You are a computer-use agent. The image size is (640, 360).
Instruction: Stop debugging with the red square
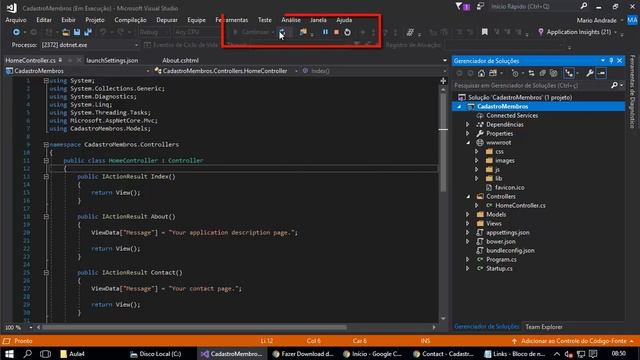pos(336,32)
